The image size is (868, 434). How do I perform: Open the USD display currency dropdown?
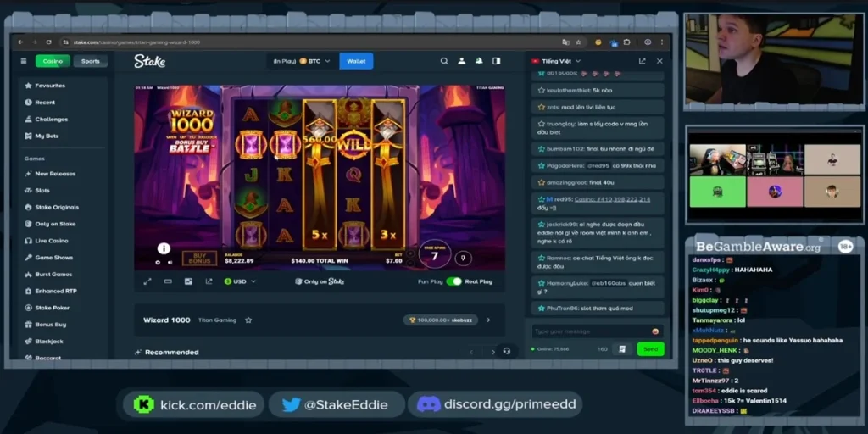[x=242, y=281]
